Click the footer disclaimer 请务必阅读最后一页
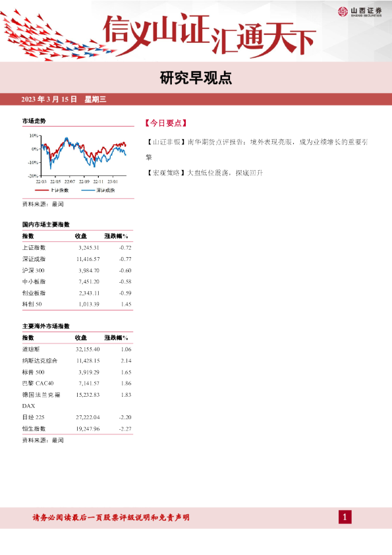 coord(111,517)
